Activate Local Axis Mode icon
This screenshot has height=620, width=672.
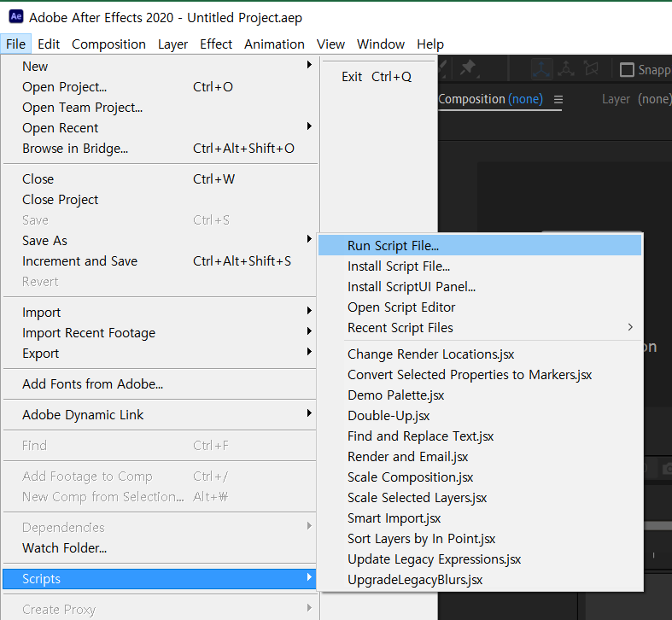click(541, 68)
